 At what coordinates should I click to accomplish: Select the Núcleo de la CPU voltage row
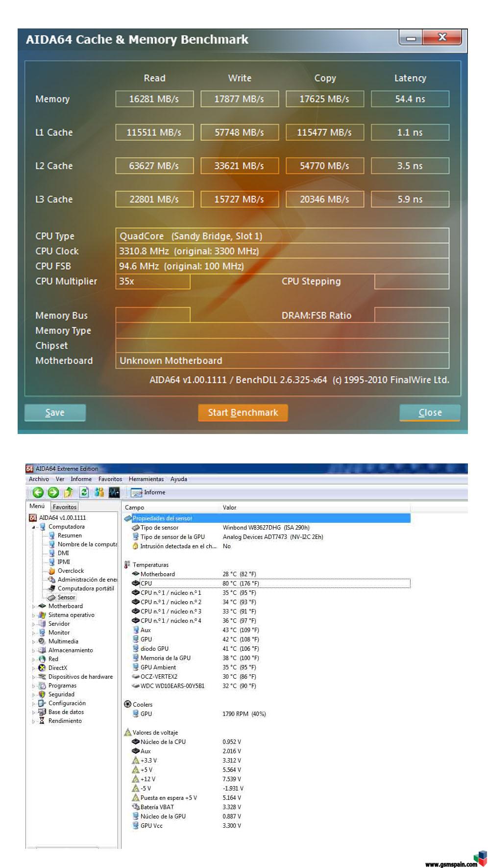coord(267,742)
